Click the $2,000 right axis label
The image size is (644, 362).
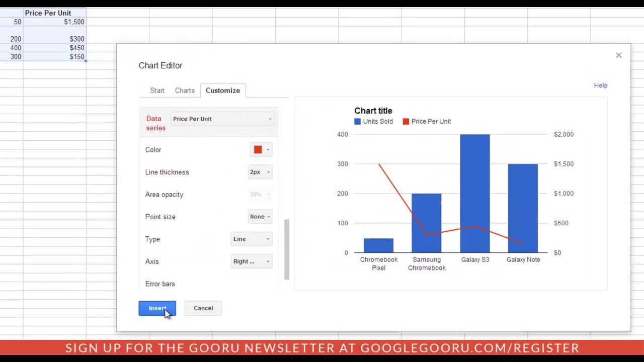(563, 134)
